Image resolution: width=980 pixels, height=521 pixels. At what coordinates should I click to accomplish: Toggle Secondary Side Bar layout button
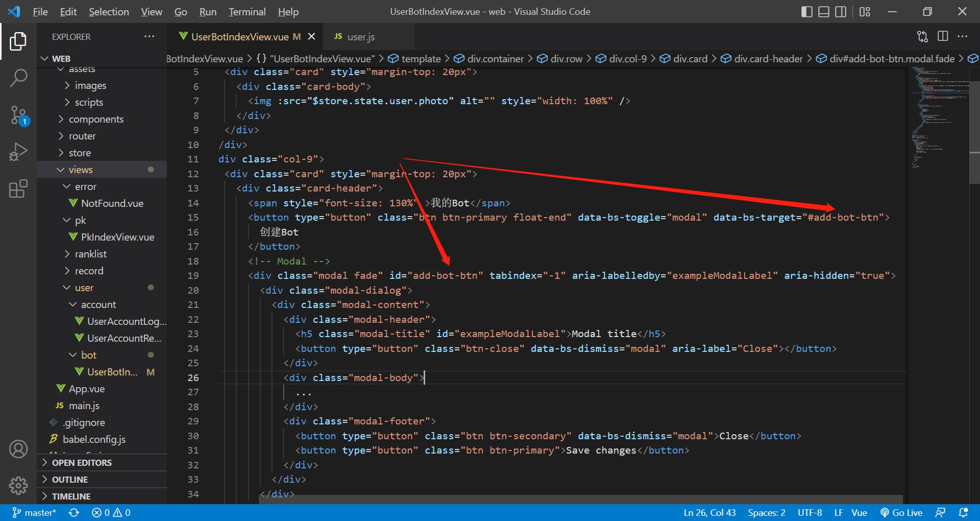tap(840, 12)
